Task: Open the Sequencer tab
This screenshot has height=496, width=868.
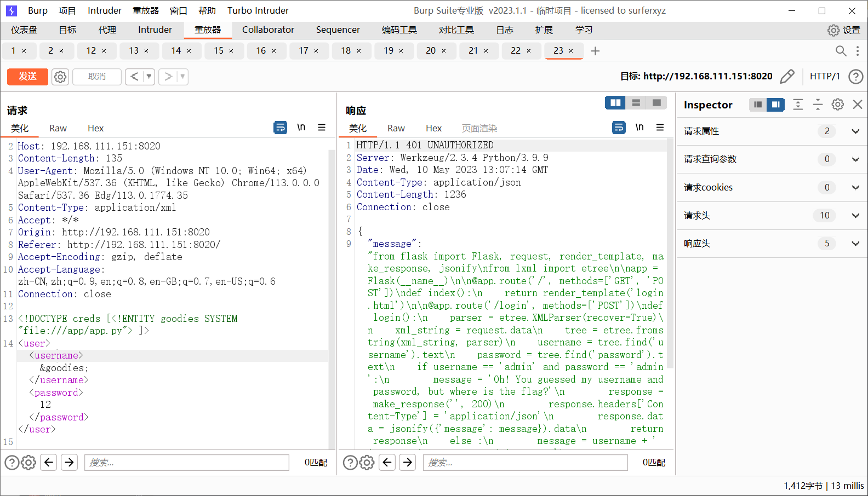Action: 338,30
